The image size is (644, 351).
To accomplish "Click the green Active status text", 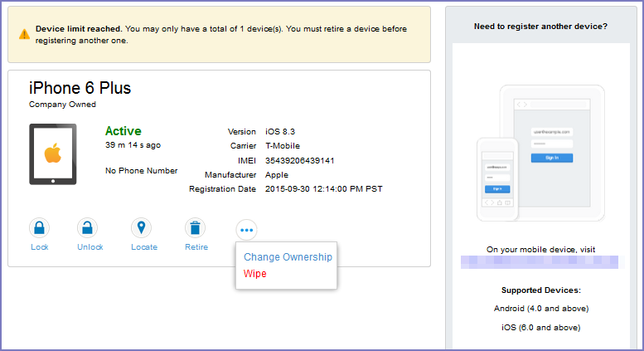I will 123,131.
